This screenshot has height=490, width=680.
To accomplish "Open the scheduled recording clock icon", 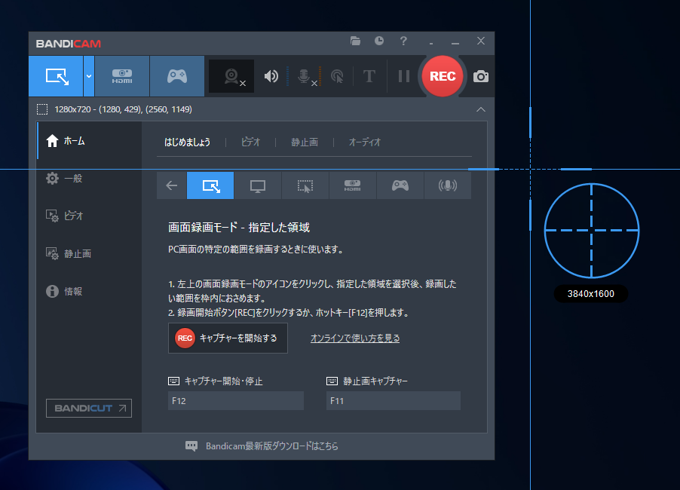I will pyautogui.click(x=379, y=41).
